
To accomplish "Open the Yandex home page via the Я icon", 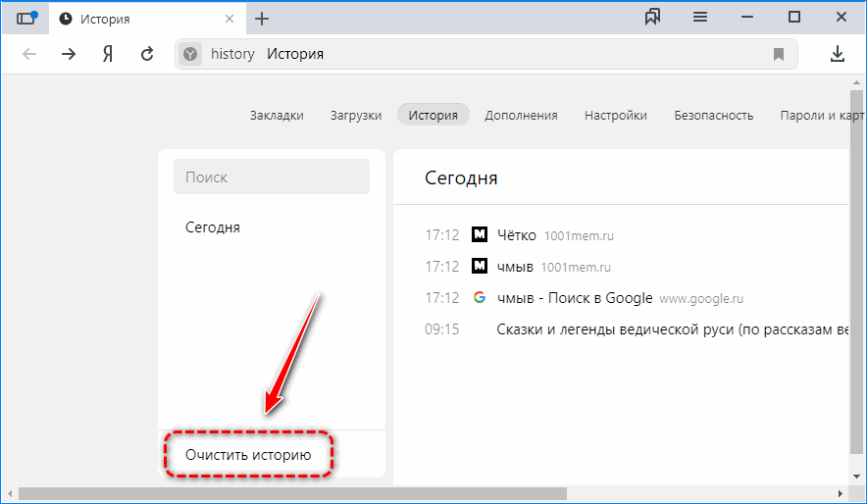I will tap(108, 54).
